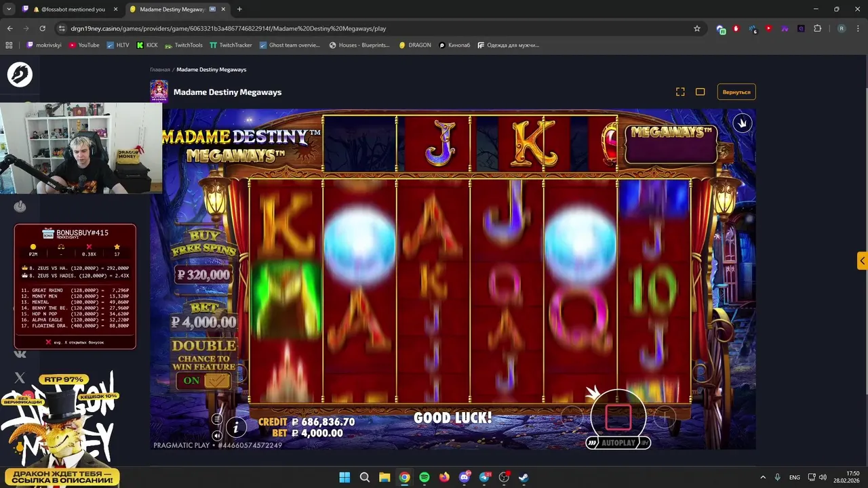868x488 pixels.
Task: Expand the yellow side panel arrow
Action: [x=862, y=260]
